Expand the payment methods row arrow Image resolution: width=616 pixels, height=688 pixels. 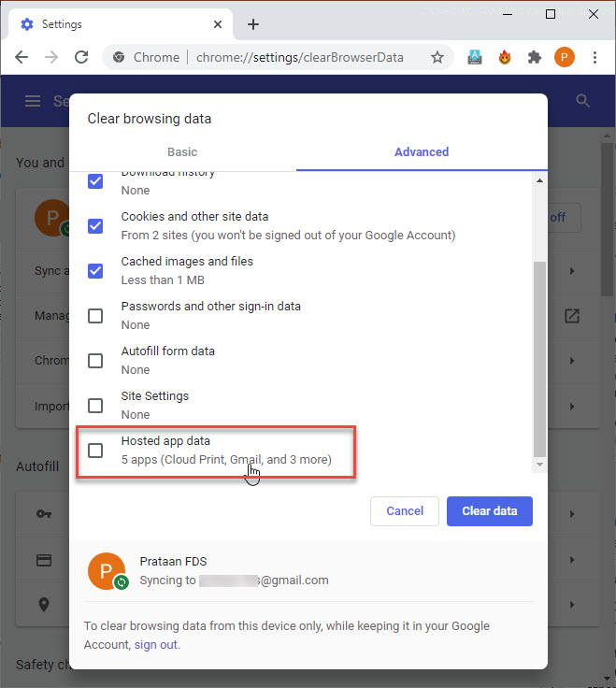[572, 560]
